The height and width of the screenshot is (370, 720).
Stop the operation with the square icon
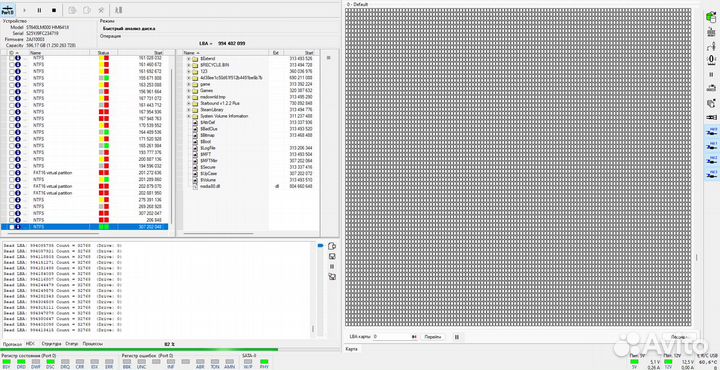(x=54, y=10)
